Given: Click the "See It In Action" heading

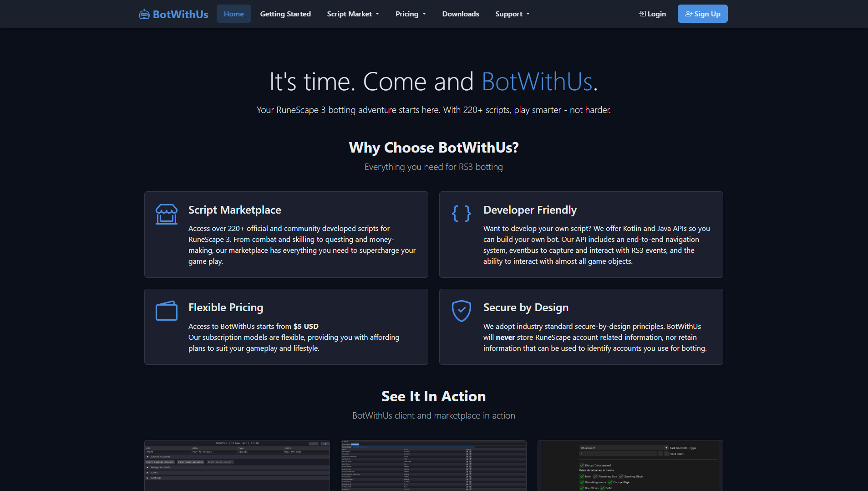Looking at the screenshot, I should 434,396.
